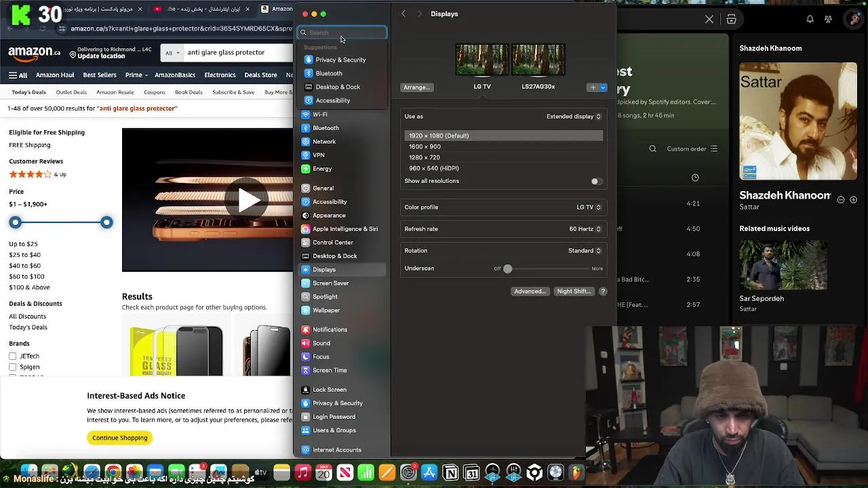Open Lock Screen settings
The image size is (868, 488).
pyautogui.click(x=342, y=390)
